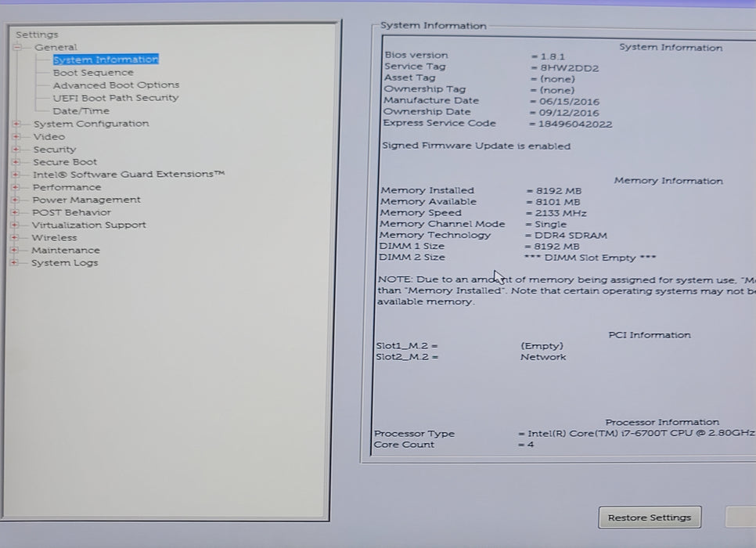756x548 pixels.
Task: Click the Memory Available value 8101 MB
Action: pyautogui.click(x=558, y=202)
